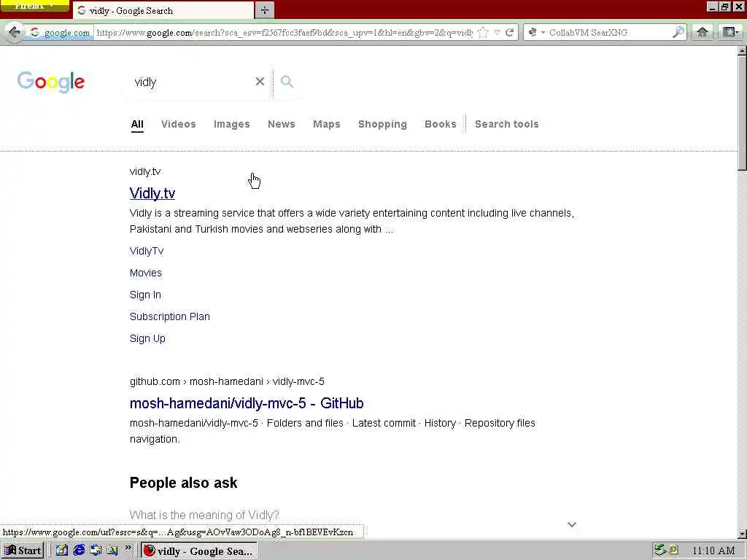The width and height of the screenshot is (747, 560).
Task: Switch to Maps results tab
Action: (326, 124)
